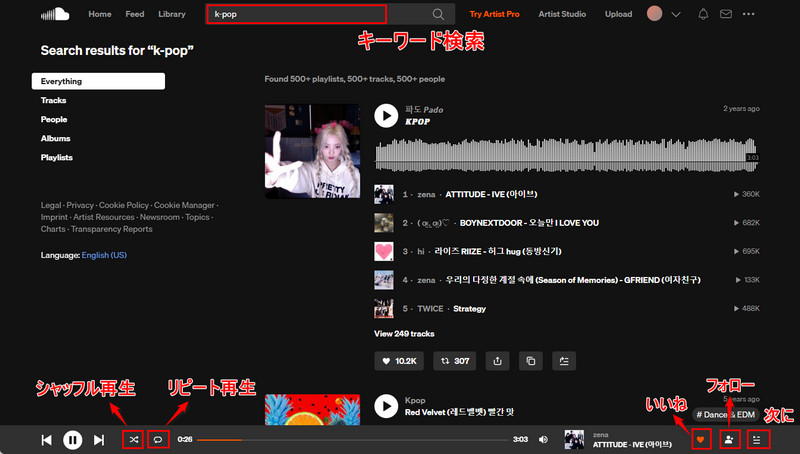The height and width of the screenshot is (454, 800).
Task: Open zena artist name in player
Action: (x=601, y=435)
